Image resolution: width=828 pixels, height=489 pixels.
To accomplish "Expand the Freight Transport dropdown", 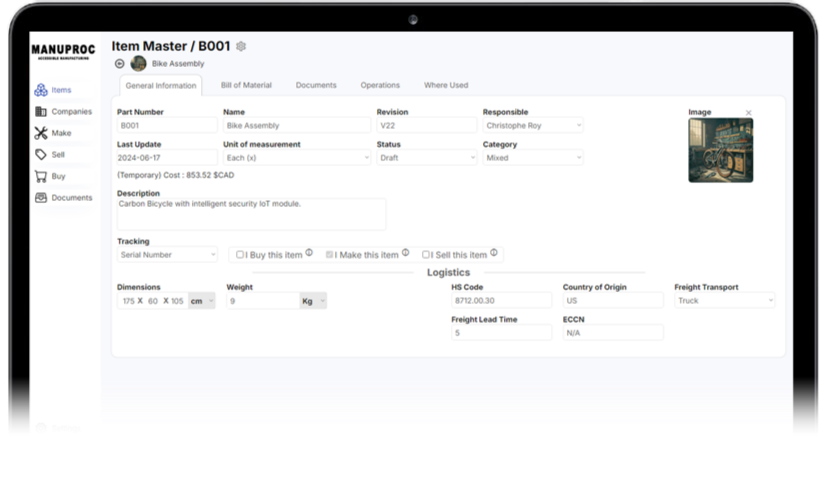I will tap(724, 300).
